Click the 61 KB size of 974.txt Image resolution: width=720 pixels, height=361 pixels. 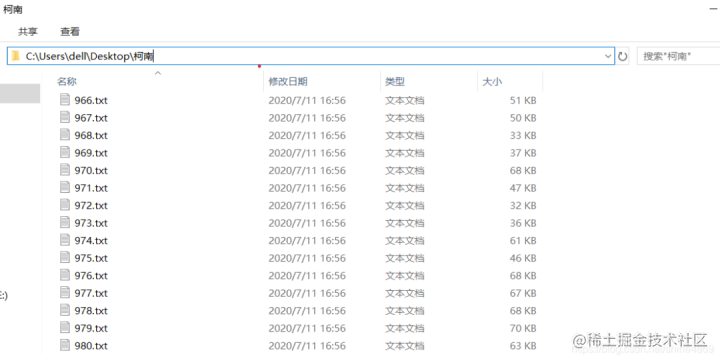(523, 240)
